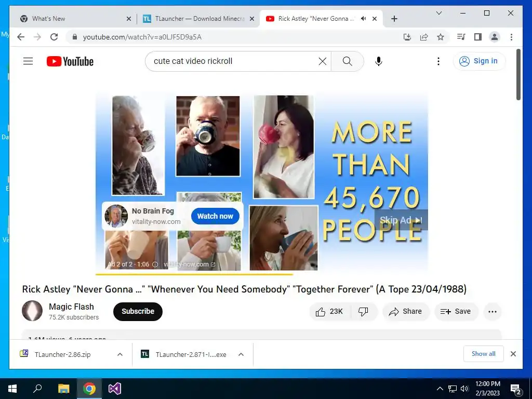
Task: Dislike the video
Action: tap(364, 312)
